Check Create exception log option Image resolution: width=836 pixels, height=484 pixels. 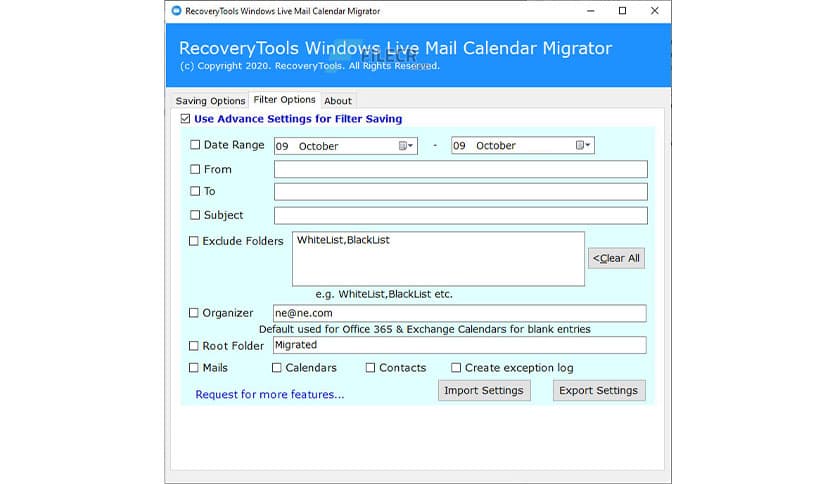pyautogui.click(x=456, y=368)
